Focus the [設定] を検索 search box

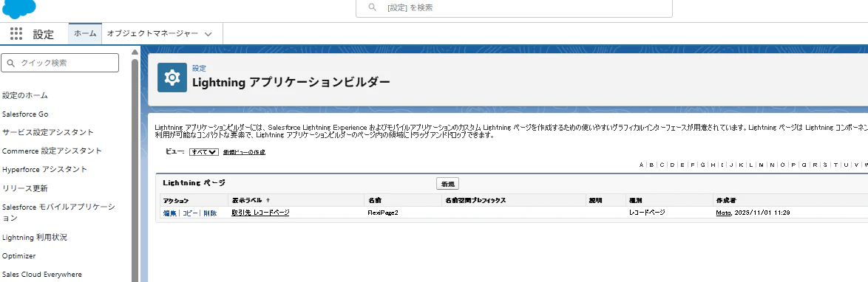514,8
